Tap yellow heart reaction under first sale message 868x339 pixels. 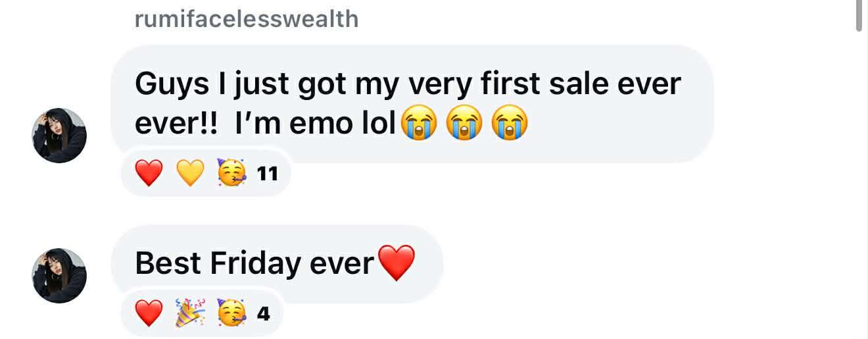[x=190, y=174]
